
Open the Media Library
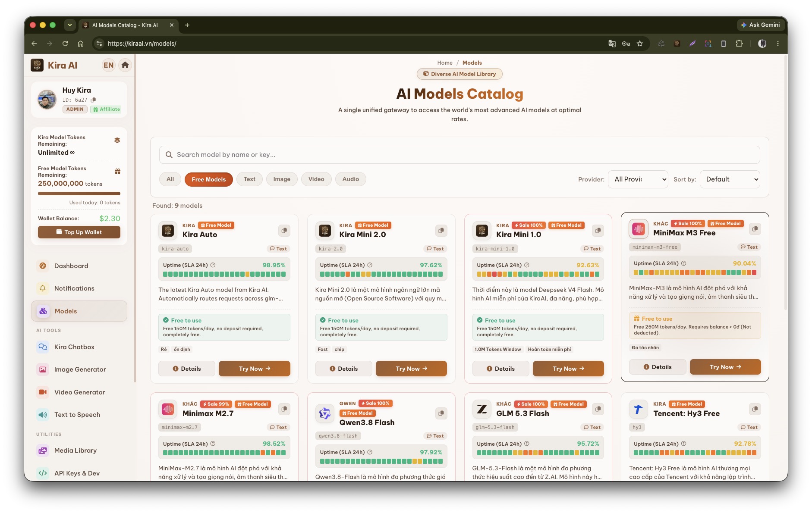(x=79, y=450)
